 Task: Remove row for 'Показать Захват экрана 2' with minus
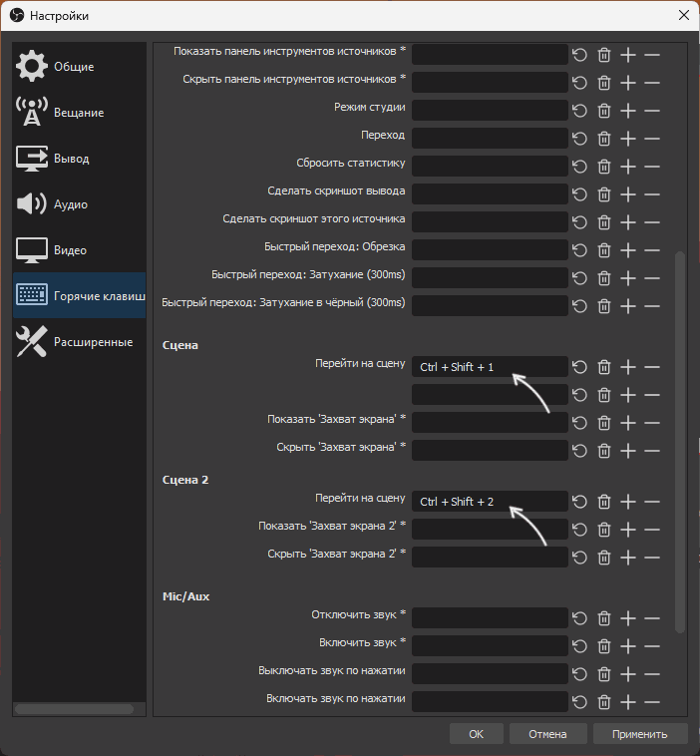pos(652,530)
